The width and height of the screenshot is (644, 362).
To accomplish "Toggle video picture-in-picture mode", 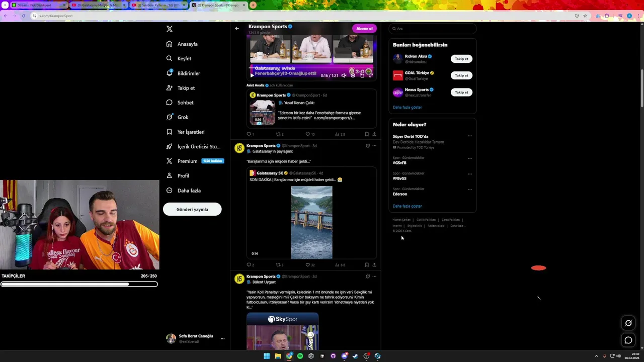I will (x=362, y=75).
